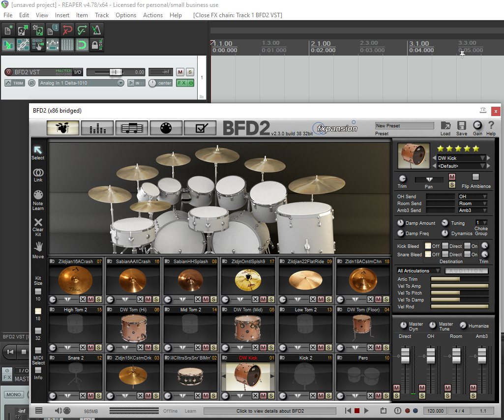Open the OH Send destination dropdown
Screen dimensions: 504x420
pos(473,197)
